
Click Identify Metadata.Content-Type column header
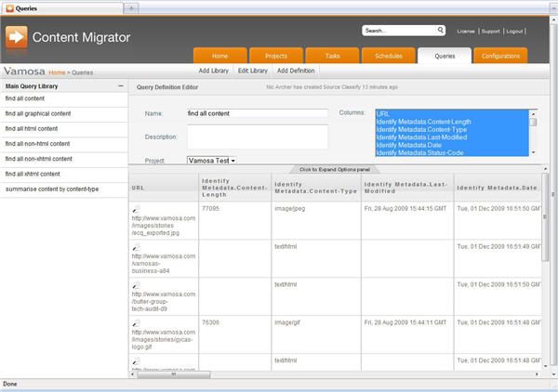[x=316, y=188]
